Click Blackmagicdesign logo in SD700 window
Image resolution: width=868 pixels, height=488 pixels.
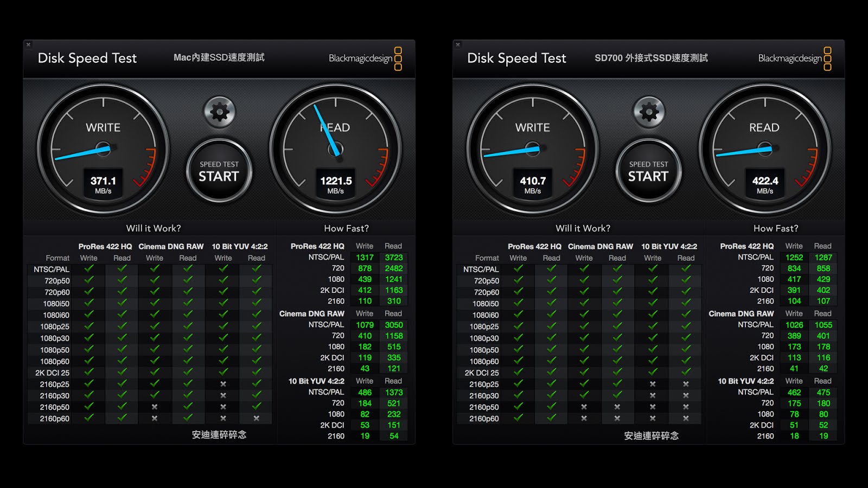(795, 59)
